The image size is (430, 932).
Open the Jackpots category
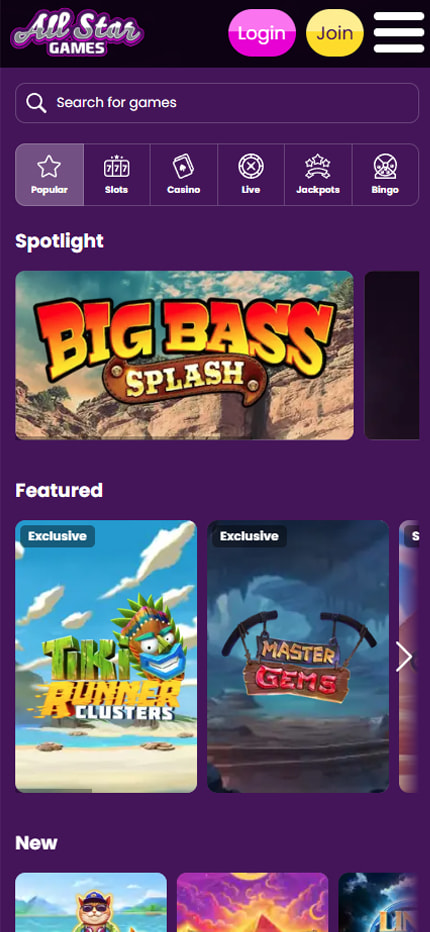(318, 175)
